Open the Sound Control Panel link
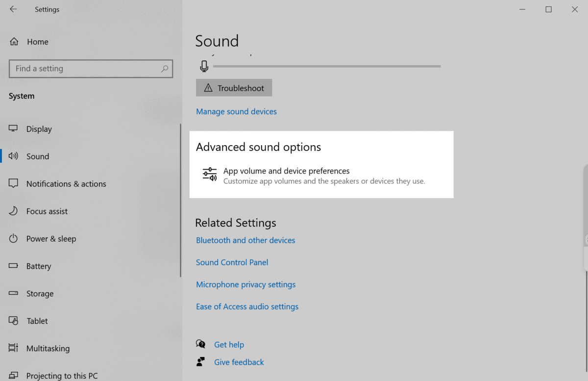588x381 pixels. tap(232, 262)
